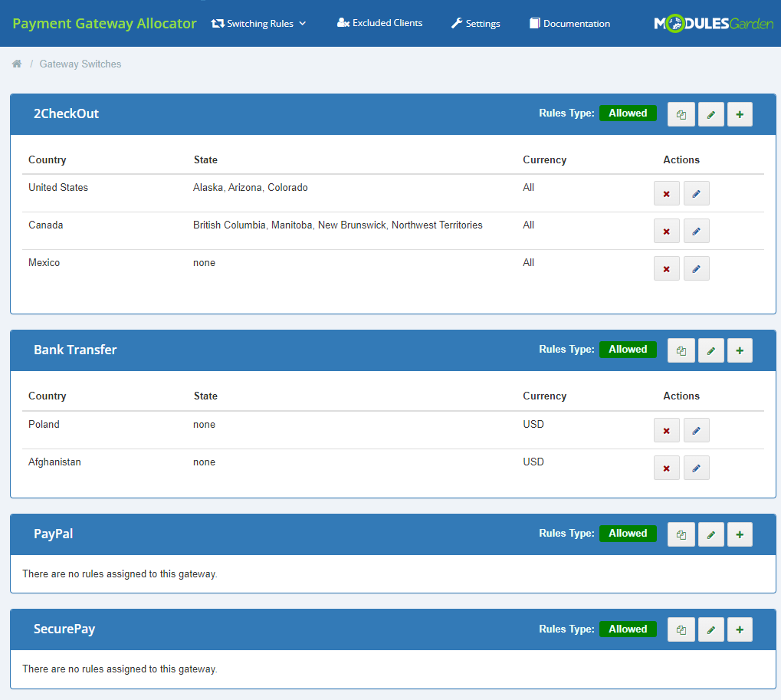Click the Allowed badge for PayPal
The height and width of the screenshot is (700, 781).
[628, 533]
